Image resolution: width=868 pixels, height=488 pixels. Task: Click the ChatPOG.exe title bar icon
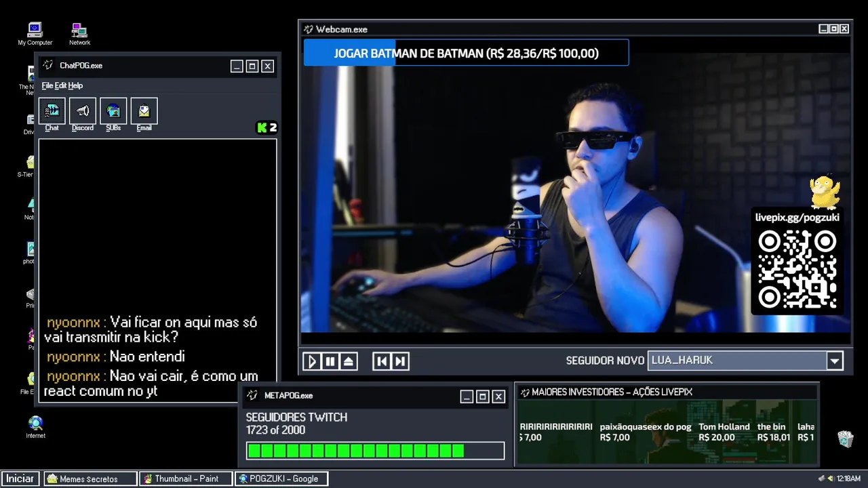(x=48, y=65)
